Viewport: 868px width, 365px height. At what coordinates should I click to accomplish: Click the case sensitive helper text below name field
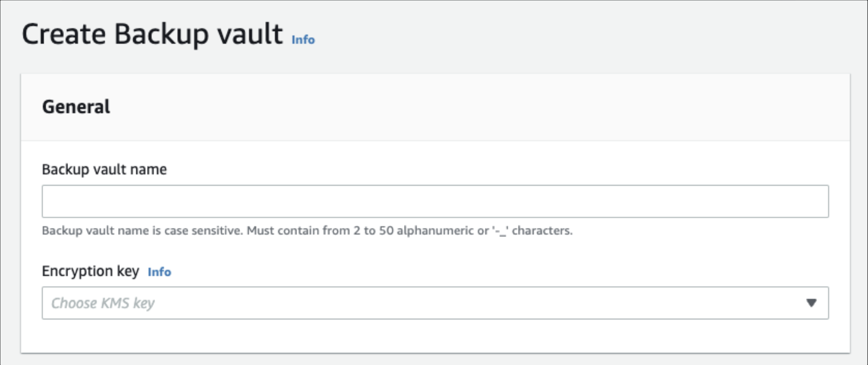[307, 231]
